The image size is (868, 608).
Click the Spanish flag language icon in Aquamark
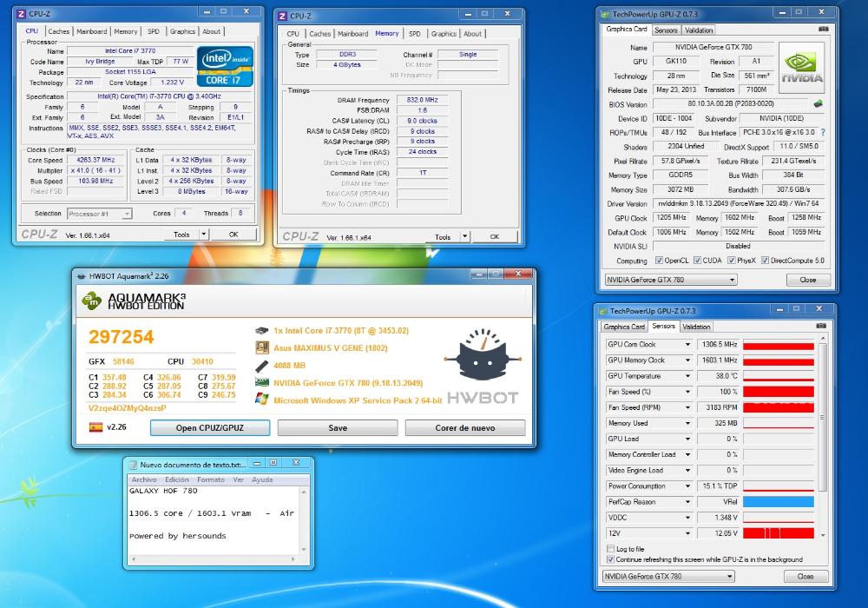[95, 427]
